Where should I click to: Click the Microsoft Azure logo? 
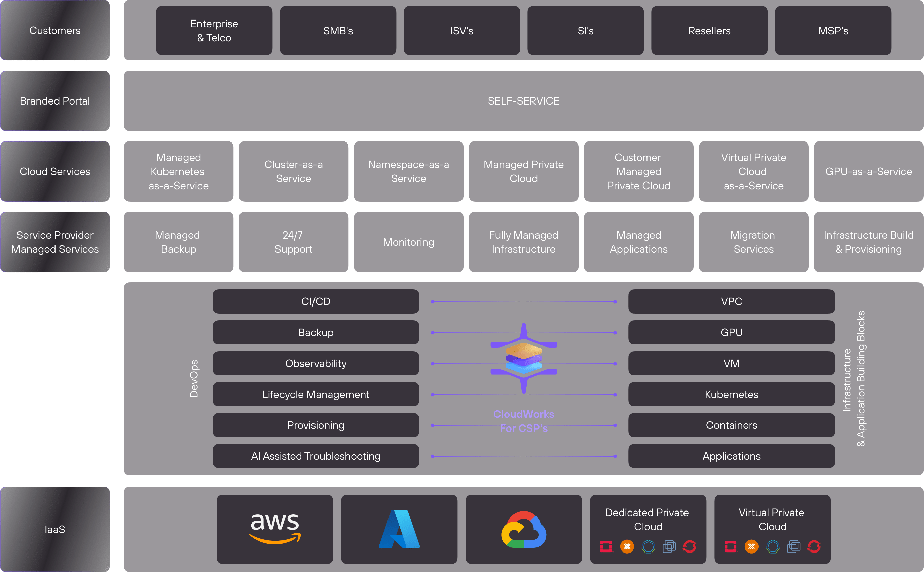[x=399, y=529]
